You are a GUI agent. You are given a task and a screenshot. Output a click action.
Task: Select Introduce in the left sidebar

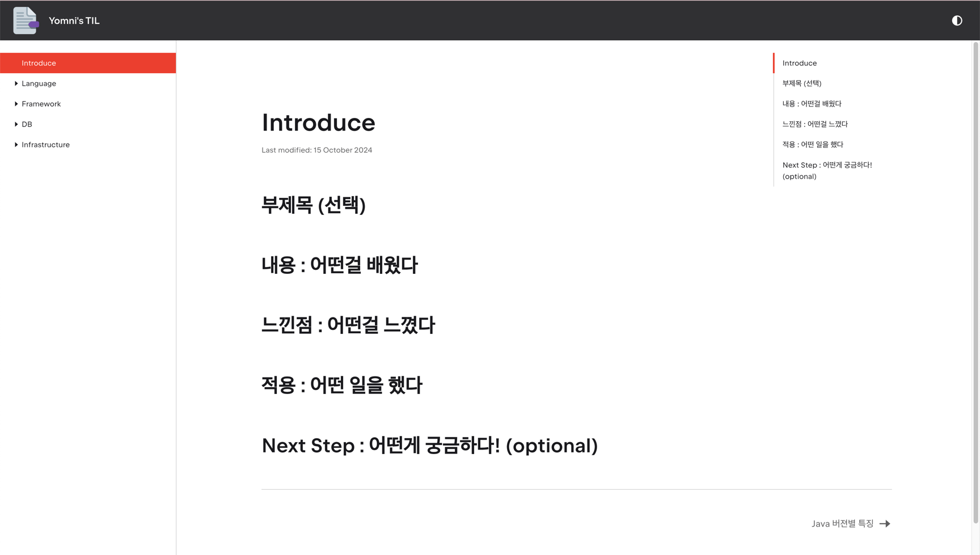point(88,63)
